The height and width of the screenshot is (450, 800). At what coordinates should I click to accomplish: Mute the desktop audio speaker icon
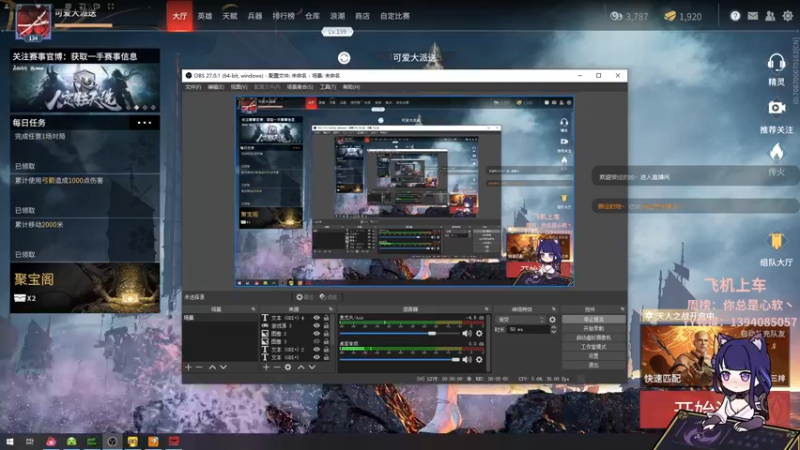(467, 360)
